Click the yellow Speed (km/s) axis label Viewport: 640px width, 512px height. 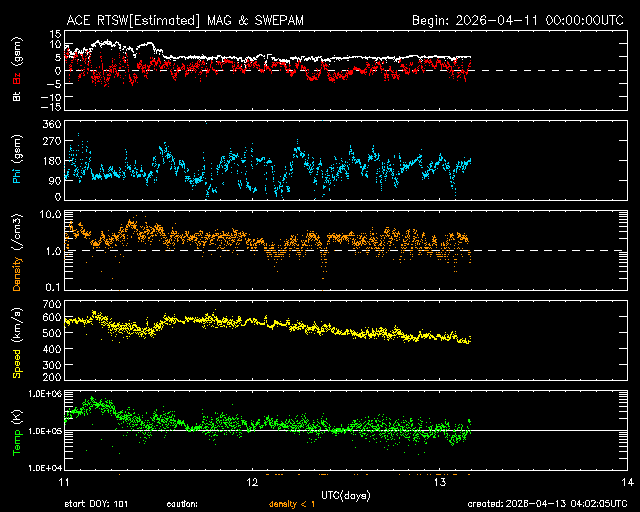click(15, 341)
